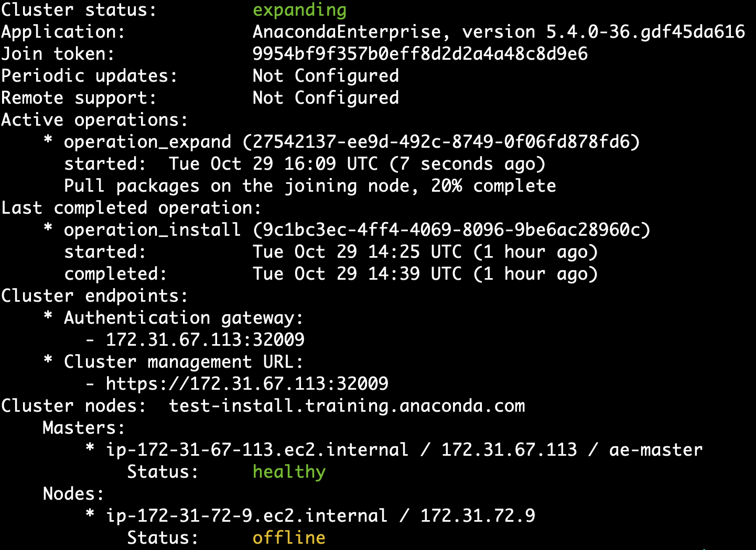
Task: Click the ae-master role label
Action: [x=655, y=450]
